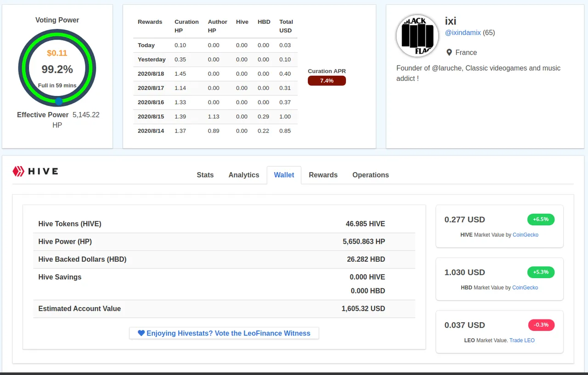Click the Trade LEO link

(x=522, y=340)
